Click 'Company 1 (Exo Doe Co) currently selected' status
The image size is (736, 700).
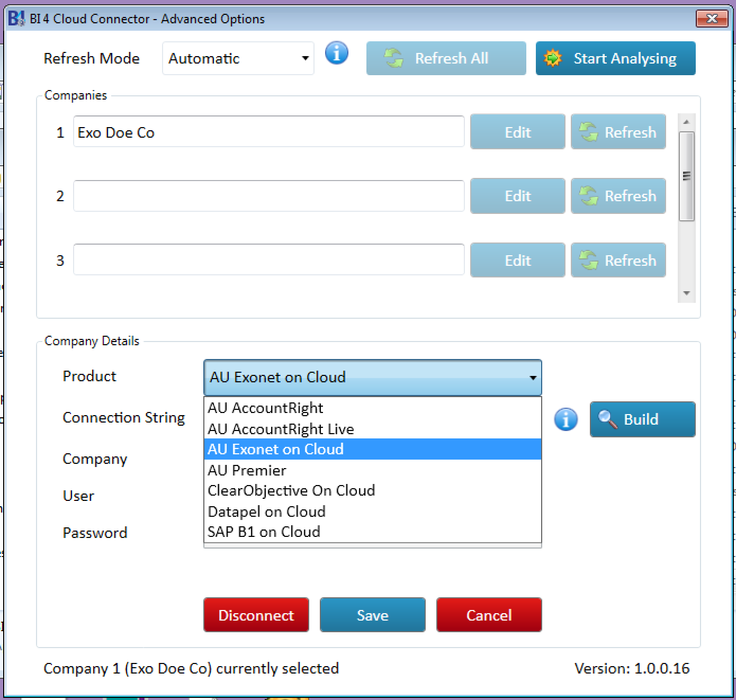(x=191, y=669)
